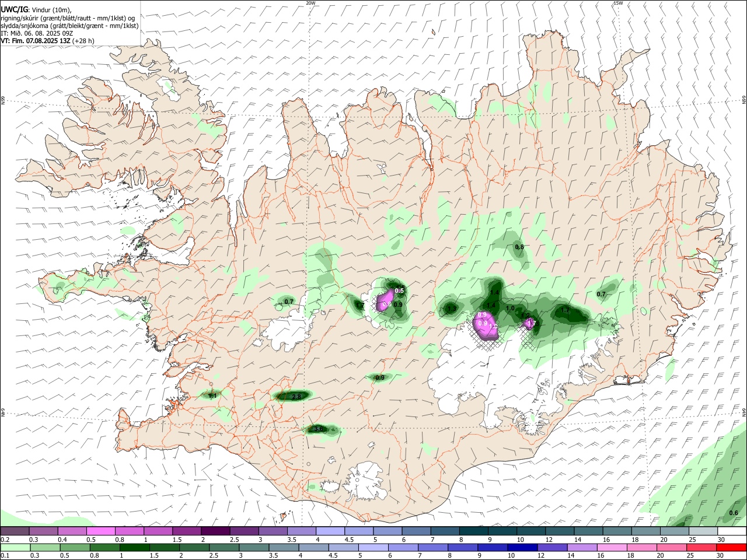The image size is (747, 560).
Task: Select the bright red 30 swatch in lower legend
Action: (x=731, y=547)
